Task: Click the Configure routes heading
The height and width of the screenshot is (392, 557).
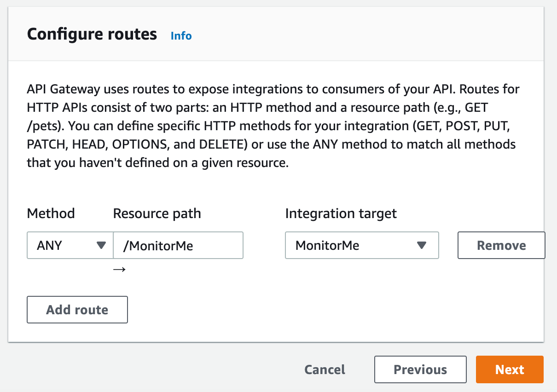Action: [x=92, y=35]
